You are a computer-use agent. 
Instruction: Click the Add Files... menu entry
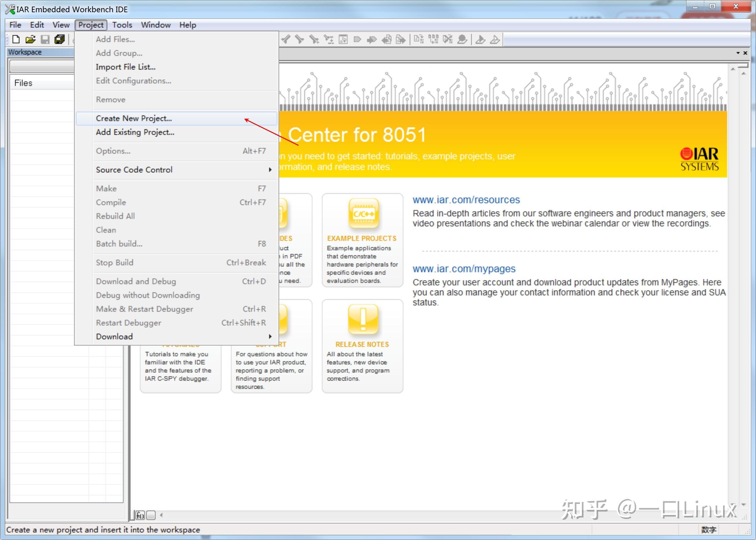pyautogui.click(x=177, y=39)
